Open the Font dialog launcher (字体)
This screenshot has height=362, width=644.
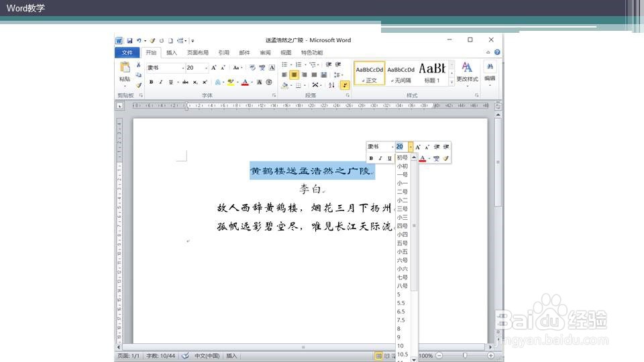pyautogui.click(x=274, y=95)
